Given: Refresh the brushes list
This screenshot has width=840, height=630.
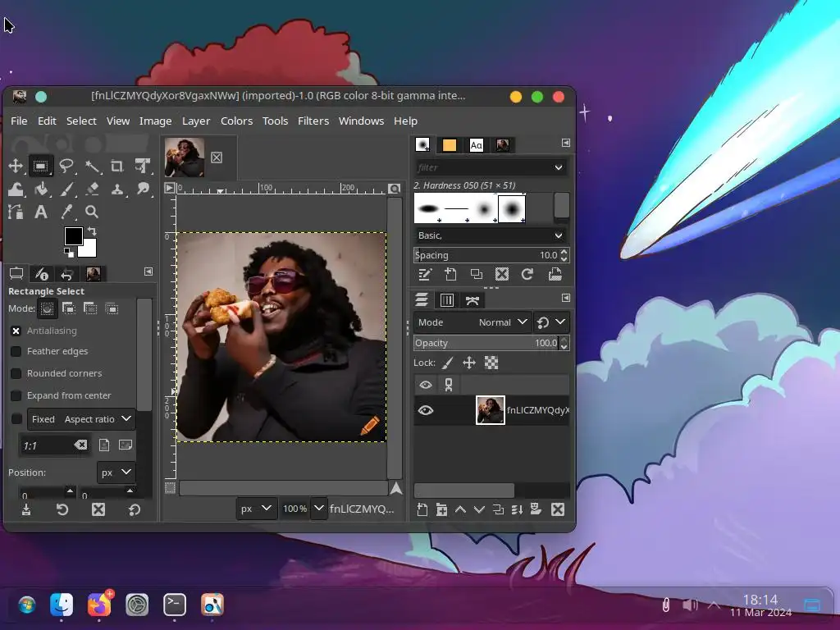Looking at the screenshot, I should (527, 275).
